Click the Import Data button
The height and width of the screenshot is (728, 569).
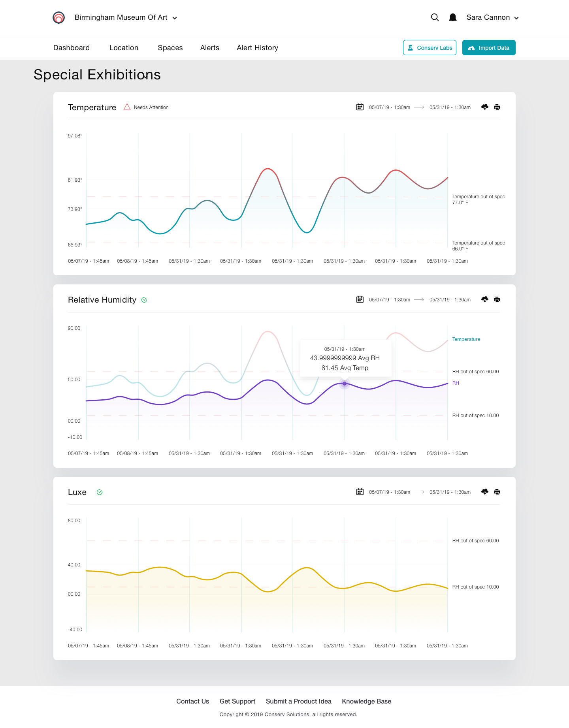click(x=489, y=48)
